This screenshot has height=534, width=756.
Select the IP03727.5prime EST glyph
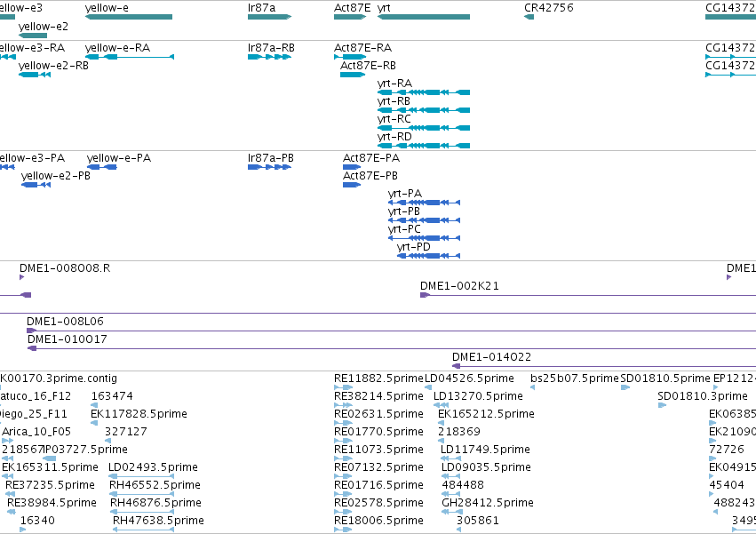tap(49, 458)
